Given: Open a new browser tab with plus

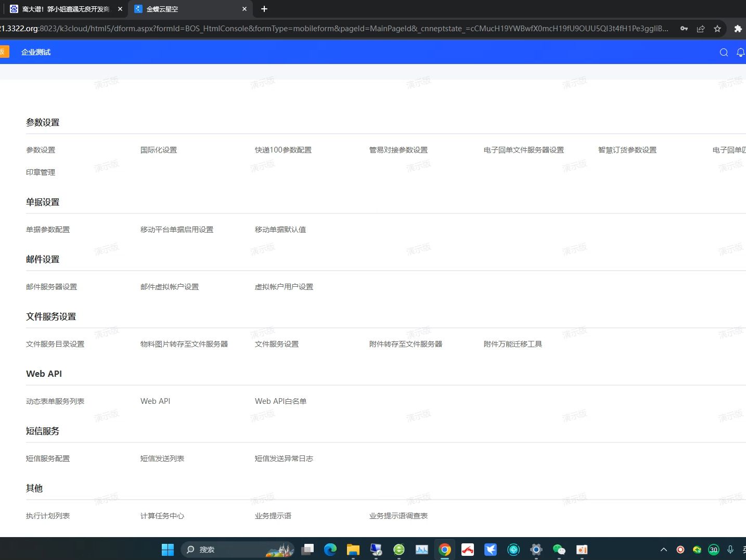Looking at the screenshot, I should tap(264, 9).
